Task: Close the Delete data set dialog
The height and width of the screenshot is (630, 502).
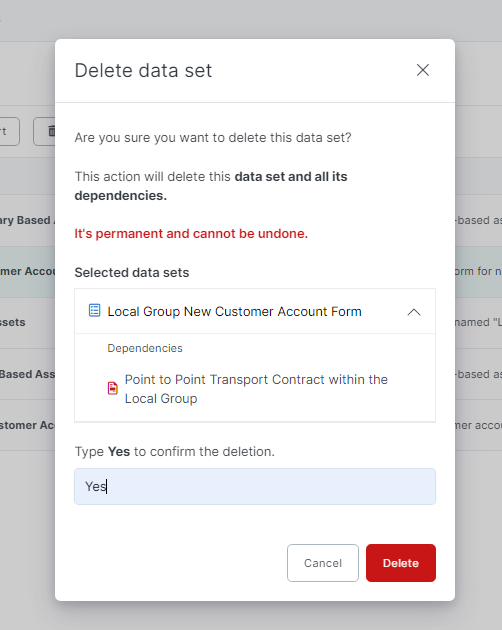Action: pos(422,70)
